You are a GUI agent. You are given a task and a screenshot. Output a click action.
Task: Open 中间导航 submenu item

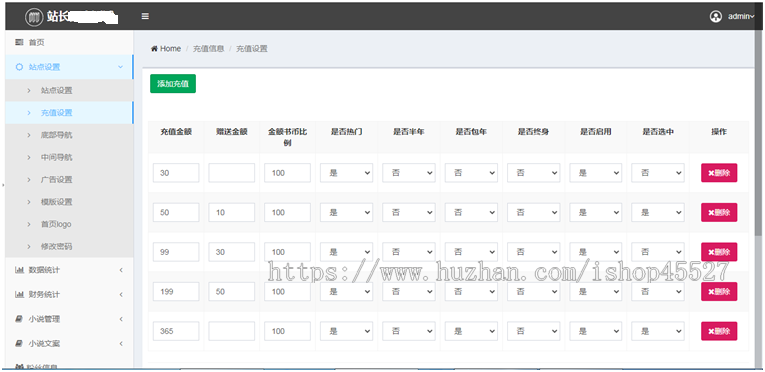[69, 157]
